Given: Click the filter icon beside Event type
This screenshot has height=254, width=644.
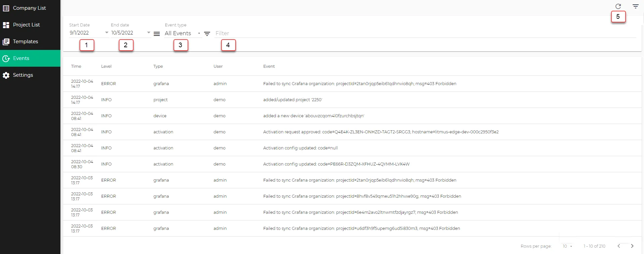Looking at the screenshot, I should pyautogui.click(x=207, y=34).
